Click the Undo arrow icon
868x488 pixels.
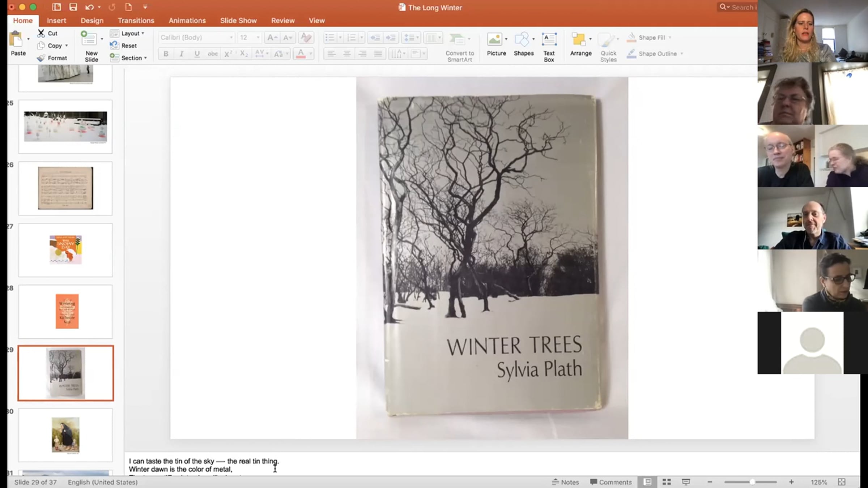(89, 7)
